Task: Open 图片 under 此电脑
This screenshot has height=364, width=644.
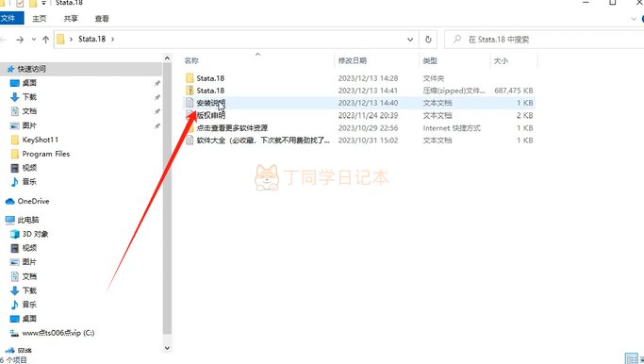Action: 29,262
